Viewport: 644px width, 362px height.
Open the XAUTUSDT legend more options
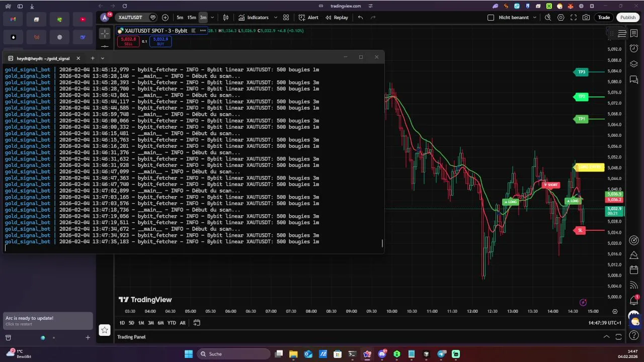(x=203, y=31)
